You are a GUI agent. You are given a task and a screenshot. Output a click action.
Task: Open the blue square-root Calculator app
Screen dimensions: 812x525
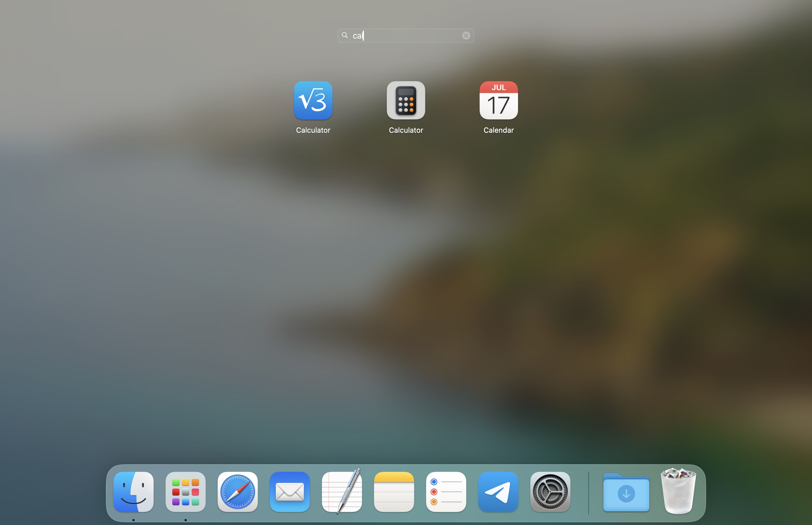click(x=313, y=100)
